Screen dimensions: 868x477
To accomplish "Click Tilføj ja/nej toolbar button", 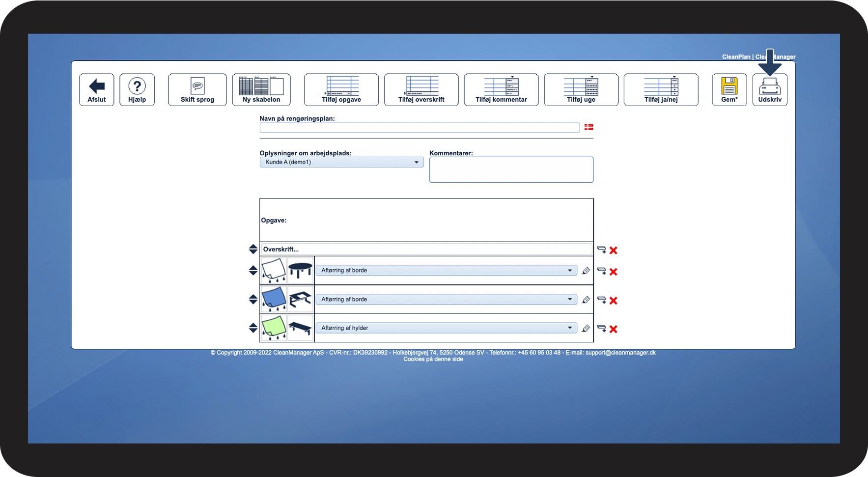I will click(x=661, y=89).
